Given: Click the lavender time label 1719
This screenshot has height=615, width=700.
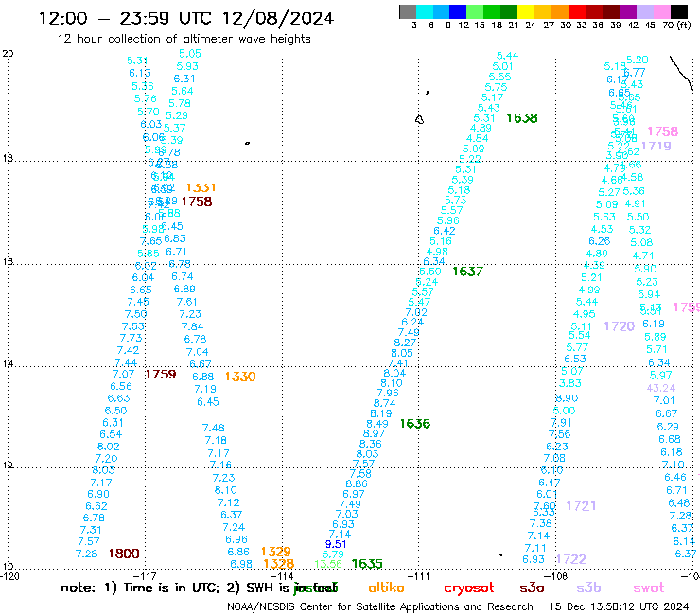Looking at the screenshot, I should 656,146.
